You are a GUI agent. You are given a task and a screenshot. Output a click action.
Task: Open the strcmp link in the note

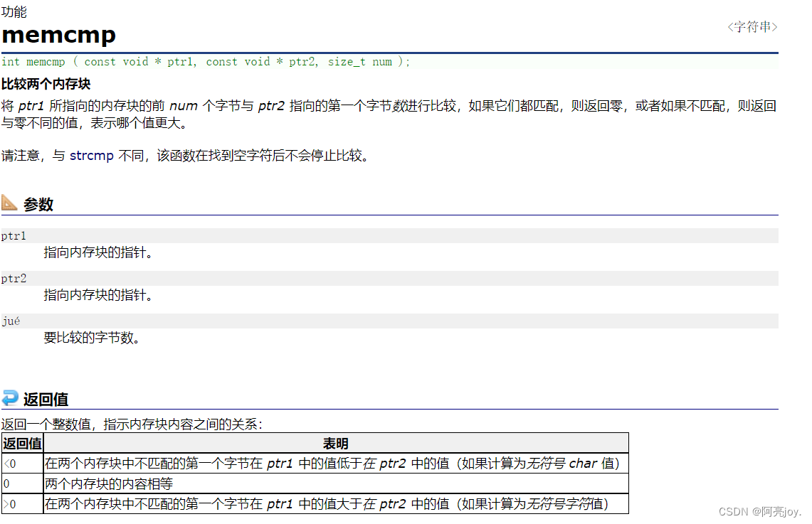(x=91, y=155)
